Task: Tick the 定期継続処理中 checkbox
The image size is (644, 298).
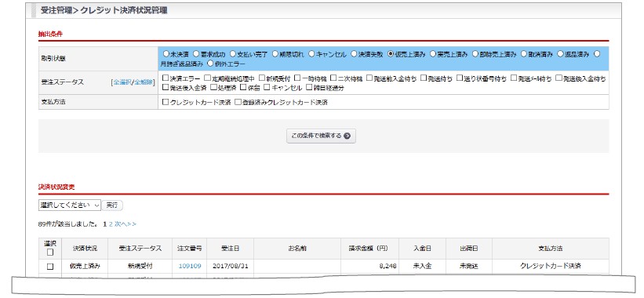Action: tap(207, 78)
